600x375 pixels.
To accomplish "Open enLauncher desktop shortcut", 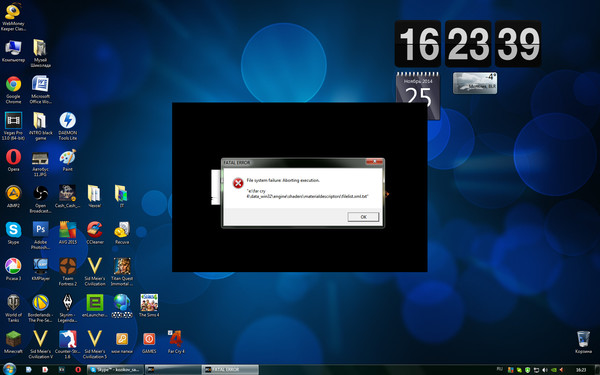I will (x=95, y=305).
